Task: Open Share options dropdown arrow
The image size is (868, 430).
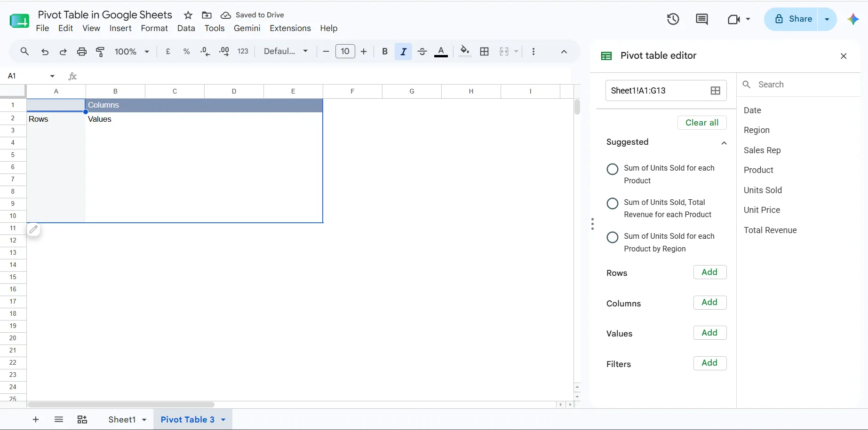Action: tap(827, 19)
